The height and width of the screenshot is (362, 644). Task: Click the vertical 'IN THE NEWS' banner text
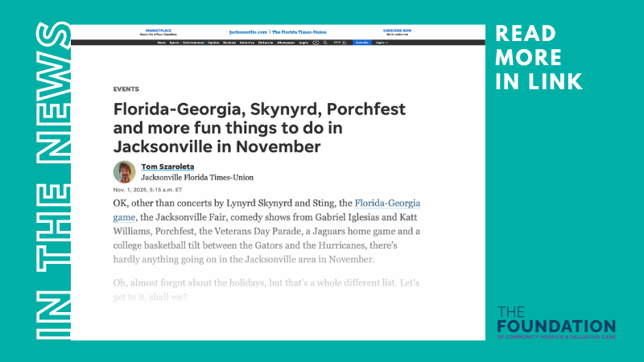click(53, 180)
